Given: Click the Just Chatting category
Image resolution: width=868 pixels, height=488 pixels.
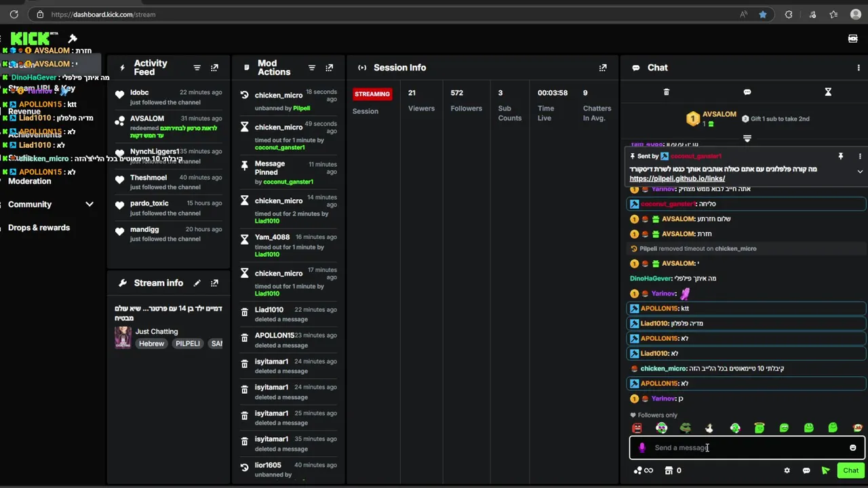Looking at the screenshot, I should pyautogui.click(x=157, y=331).
